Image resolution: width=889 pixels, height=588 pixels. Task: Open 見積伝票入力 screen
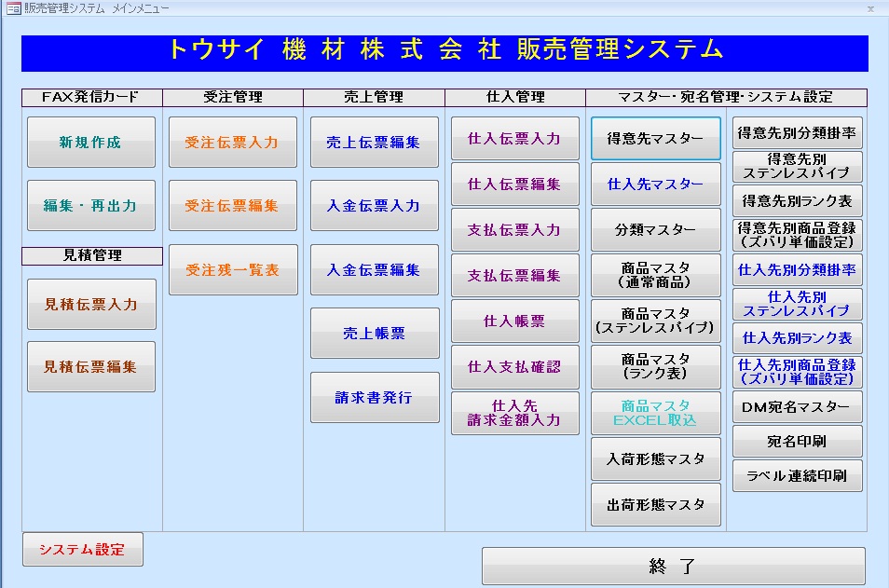coord(90,304)
